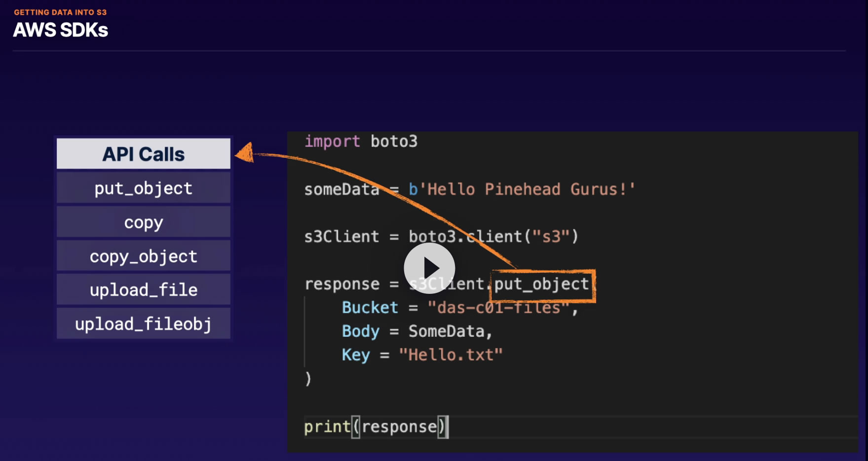The height and width of the screenshot is (461, 868).
Task: Click the import boto3 code line
Action: pos(361,142)
